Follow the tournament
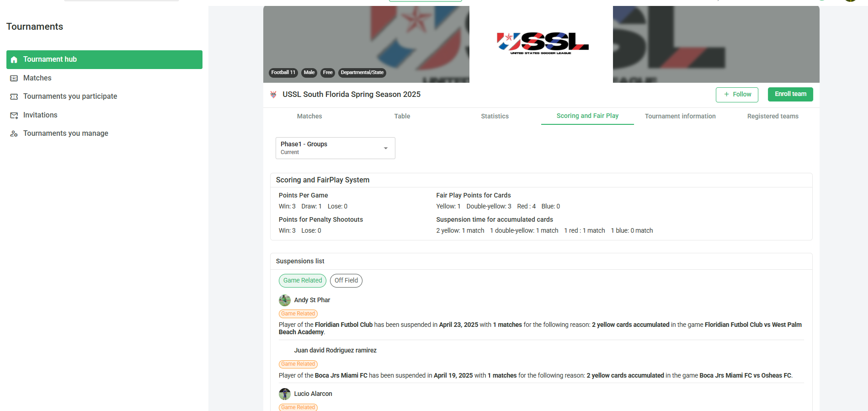 [x=737, y=95]
